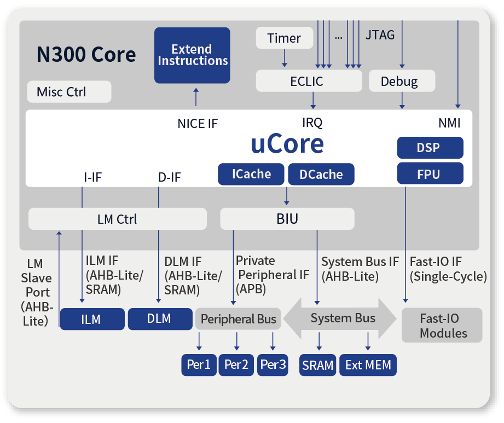Select the LM Ctrl block
This screenshot has width=504, height=423.
[117, 219]
